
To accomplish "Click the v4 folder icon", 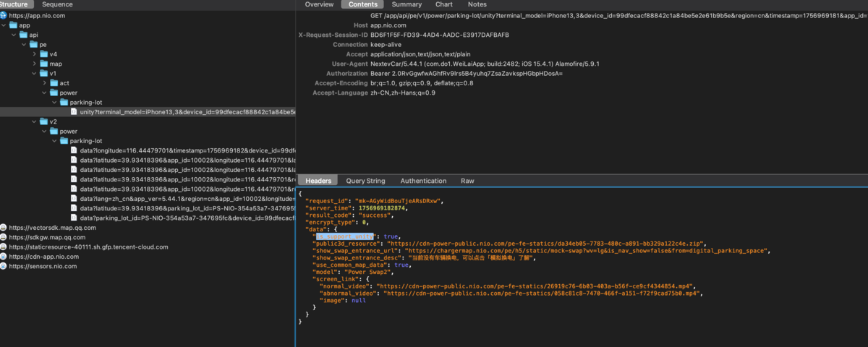I will (x=44, y=54).
